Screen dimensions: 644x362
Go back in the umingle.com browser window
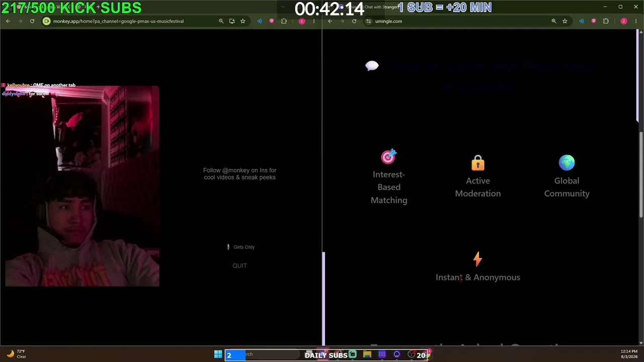click(x=330, y=21)
